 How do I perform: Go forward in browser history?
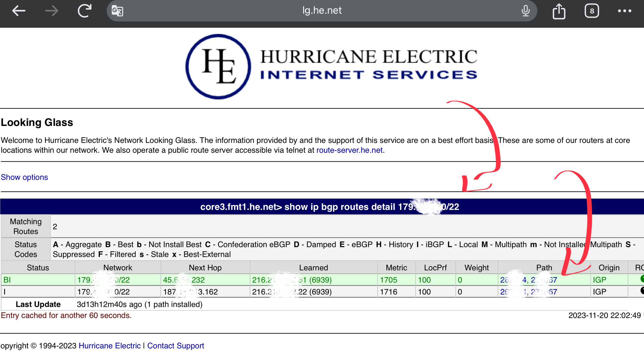(x=52, y=11)
